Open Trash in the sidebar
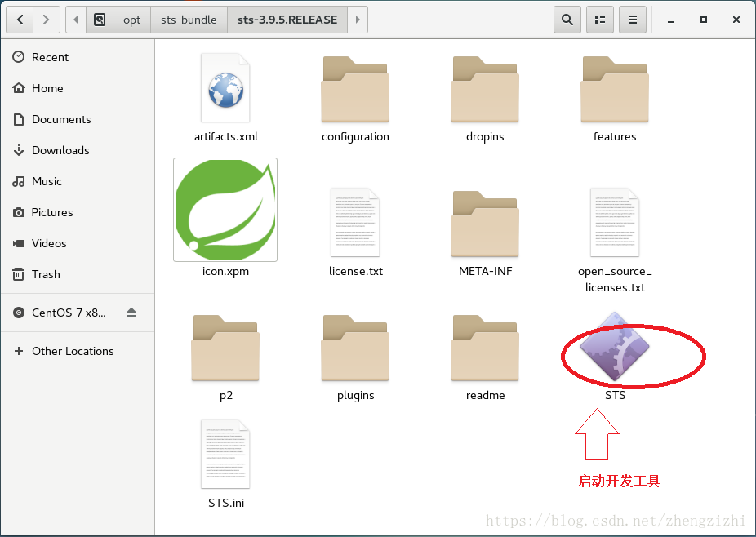The image size is (756, 537). [x=78, y=274]
